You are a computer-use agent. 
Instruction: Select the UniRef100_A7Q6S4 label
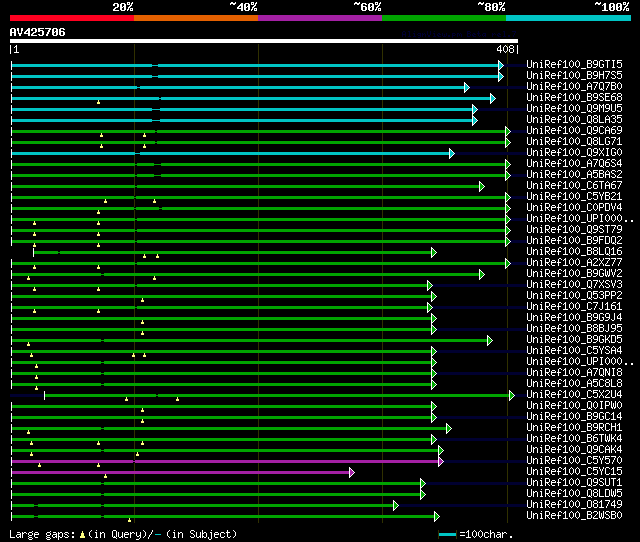[x=574, y=164]
